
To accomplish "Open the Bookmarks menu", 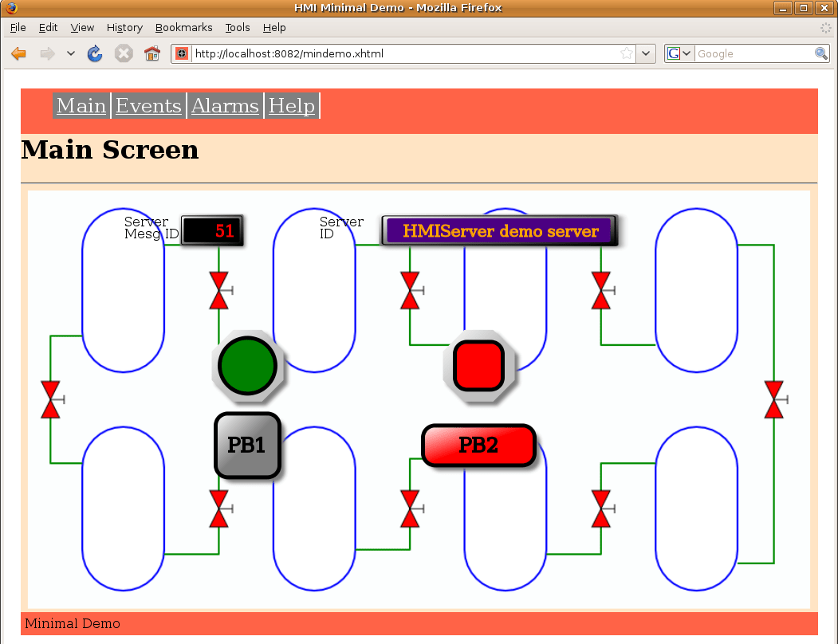I will tap(184, 27).
